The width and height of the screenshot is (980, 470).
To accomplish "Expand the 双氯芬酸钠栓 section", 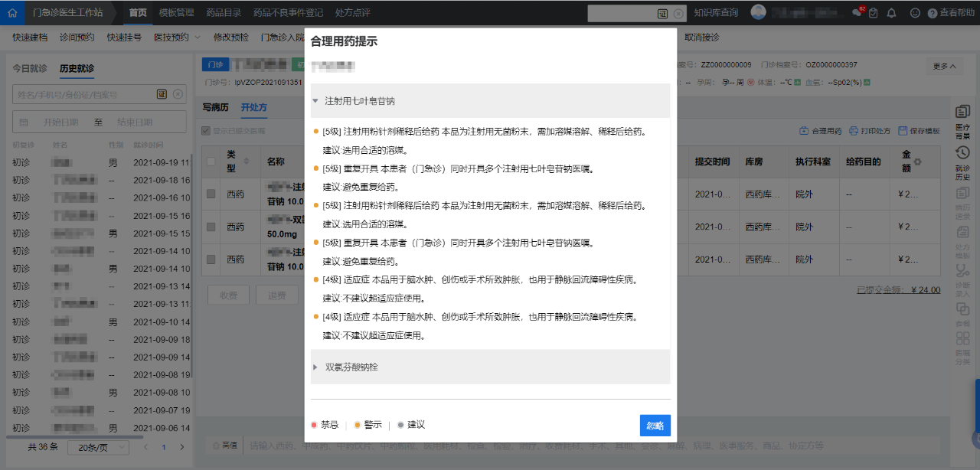I will (x=314, y=368).
